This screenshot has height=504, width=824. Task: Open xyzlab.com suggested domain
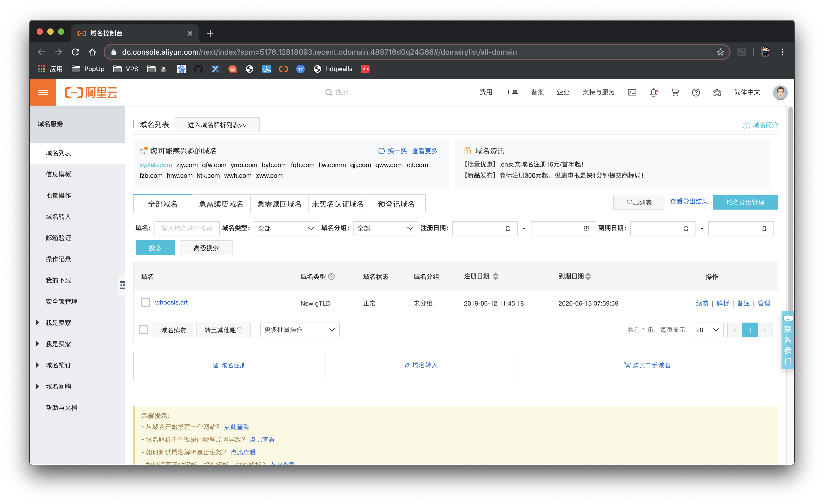(156, 165)
